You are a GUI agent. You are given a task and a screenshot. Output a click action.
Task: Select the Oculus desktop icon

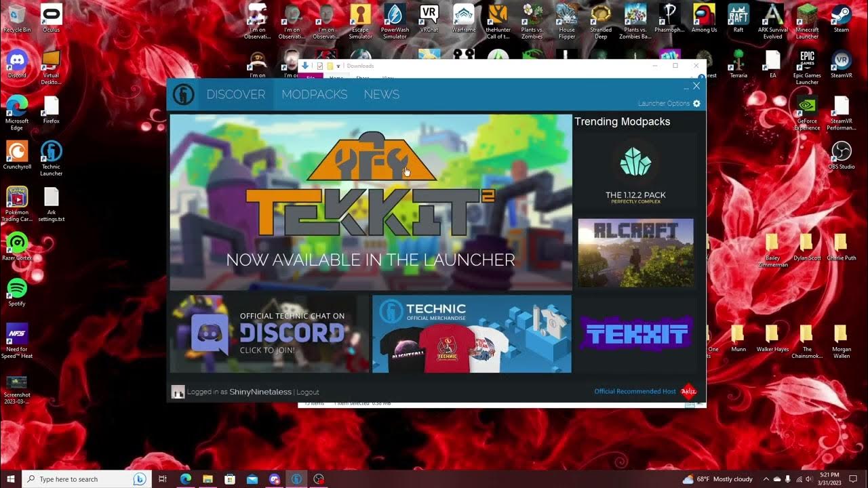pos(51,18)
